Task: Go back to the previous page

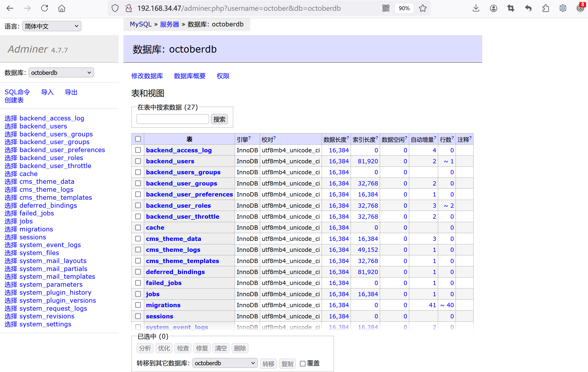Action: tap(10, 8)
